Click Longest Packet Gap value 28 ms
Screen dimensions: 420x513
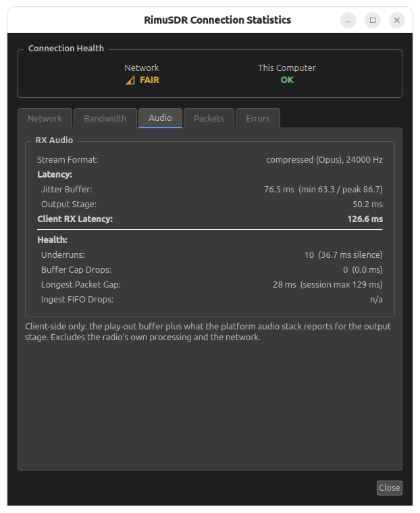tap(327, 285)
